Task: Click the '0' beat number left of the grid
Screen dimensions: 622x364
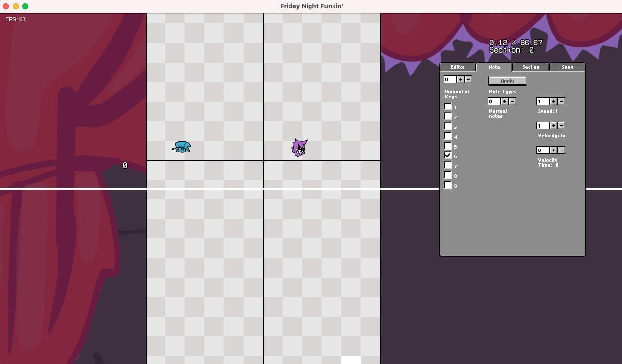Action: click(x=125, y=166)
